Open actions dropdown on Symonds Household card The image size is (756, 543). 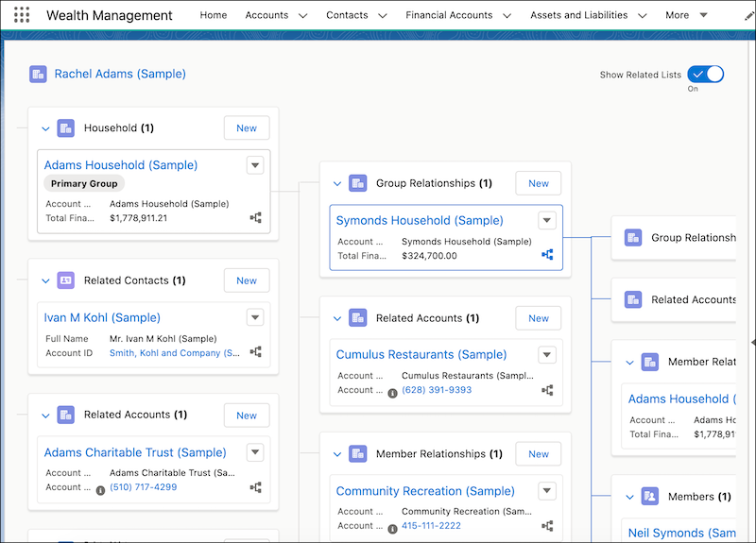tap(547, 220)
